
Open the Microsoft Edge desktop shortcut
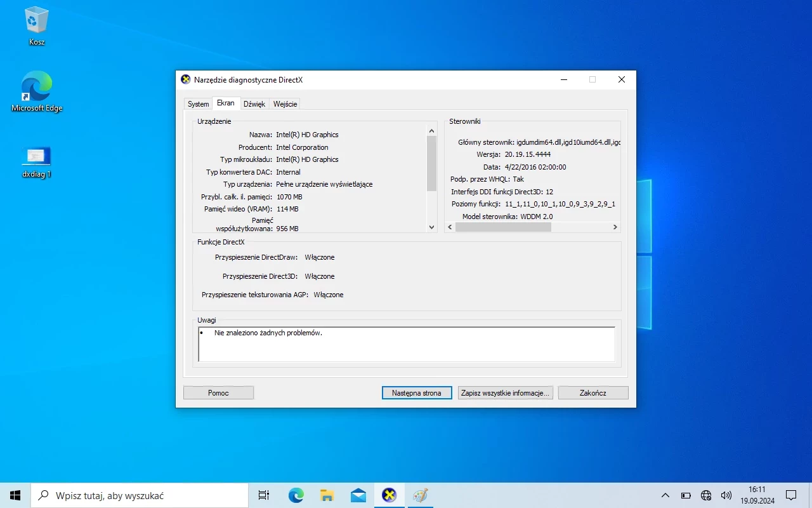[x=37, y=89]
